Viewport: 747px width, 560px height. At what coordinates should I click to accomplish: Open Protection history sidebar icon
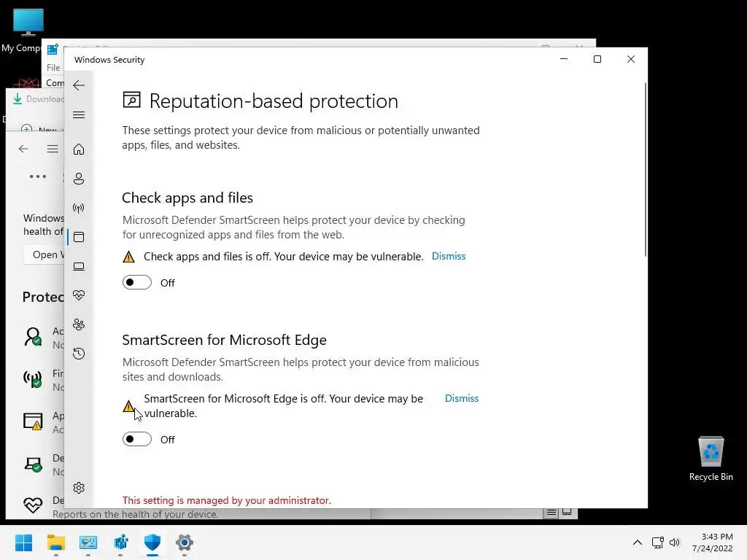coord(79,354)
